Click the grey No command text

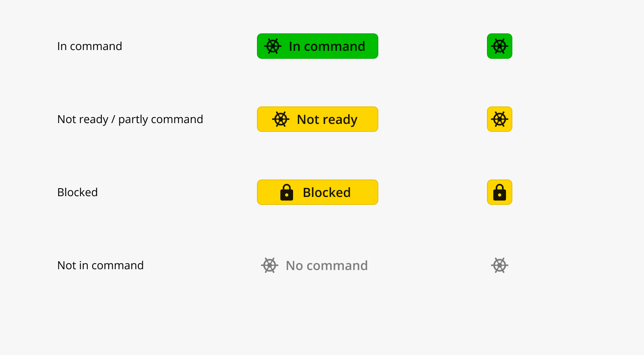tap(327, 266)
